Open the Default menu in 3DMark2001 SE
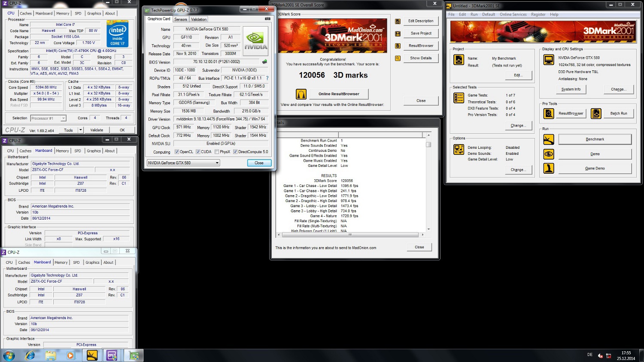The image size is (644, 362). coord(489,14)
